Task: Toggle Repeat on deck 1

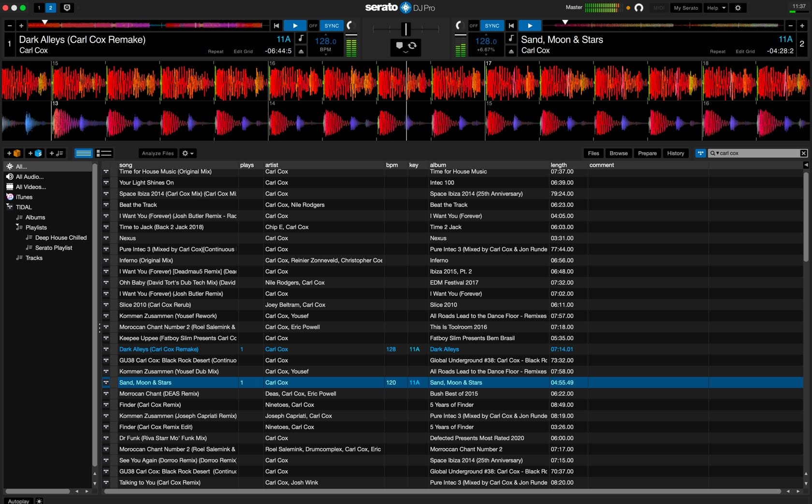Action: (216, 51)
